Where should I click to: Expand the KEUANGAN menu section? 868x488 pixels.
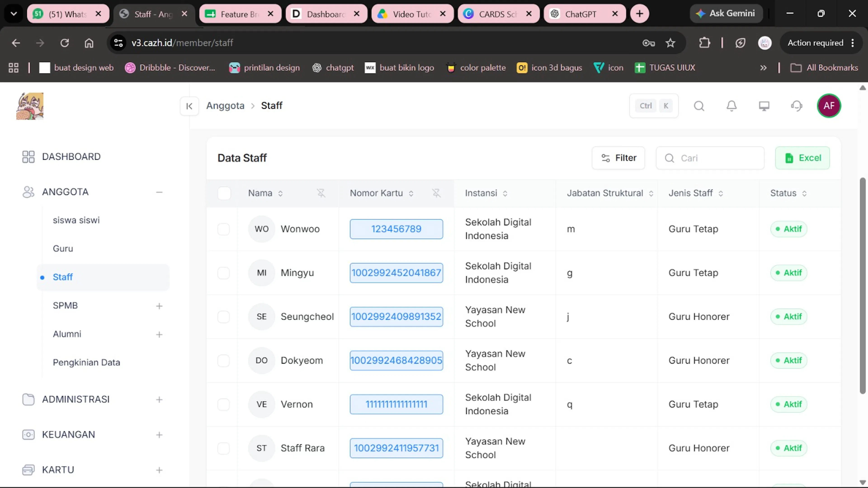click(x=159, y=435)
